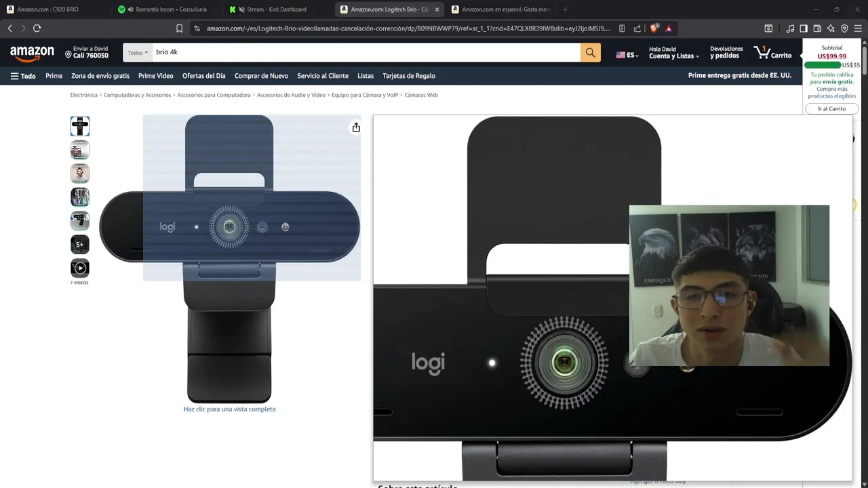Switch to Stream - Kick Dashboard tab

(x=277, y=9)
